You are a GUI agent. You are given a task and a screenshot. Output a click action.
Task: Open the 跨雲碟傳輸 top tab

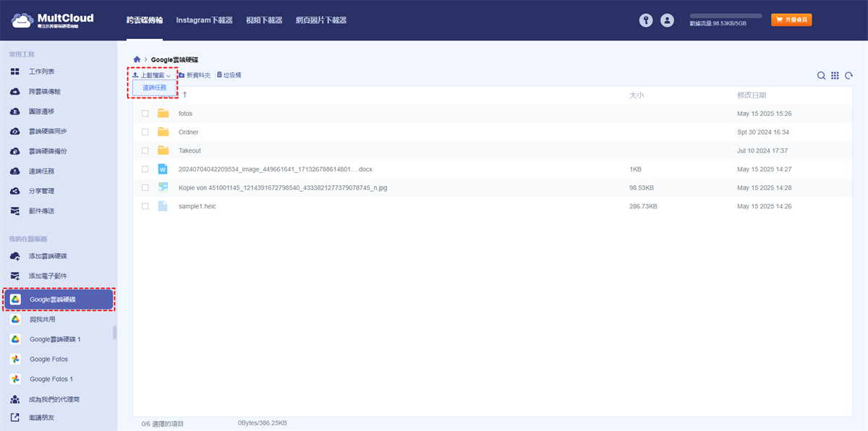click(x=145, y=20)
